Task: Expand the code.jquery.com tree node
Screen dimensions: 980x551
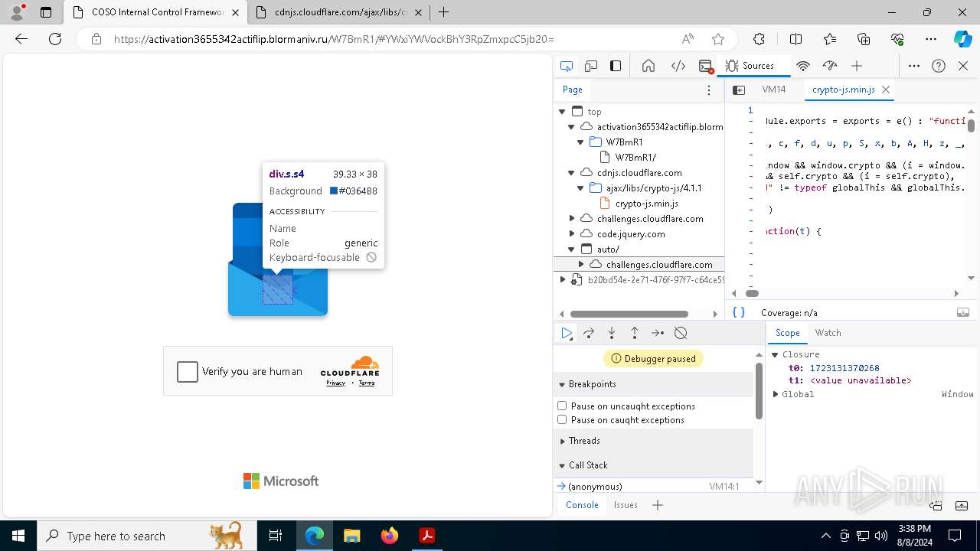Action: (x=571, y=234)
